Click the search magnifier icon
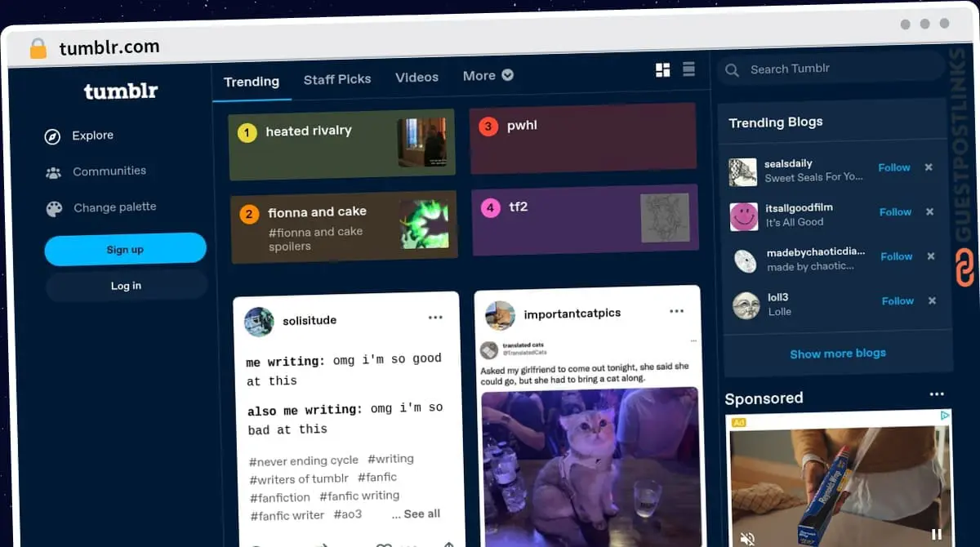Viewport: 980px width, 547px height. click(733, 70)
